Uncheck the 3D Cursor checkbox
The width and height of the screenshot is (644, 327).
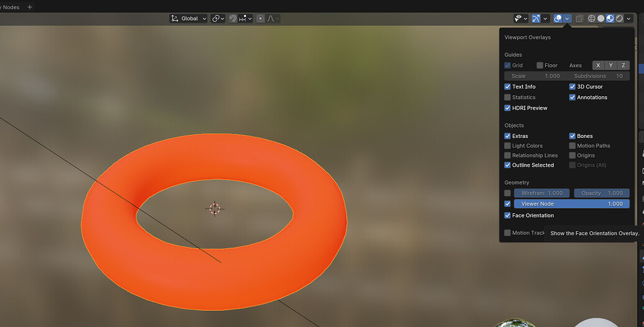point(572,86)
